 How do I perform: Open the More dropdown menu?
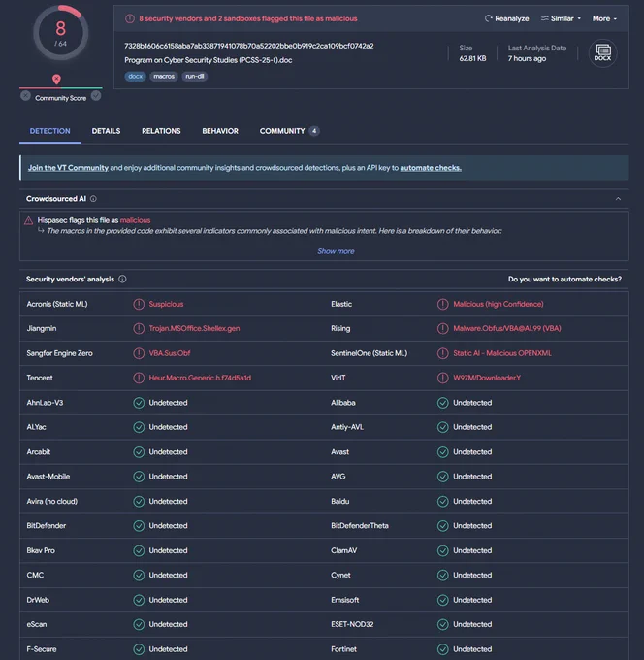(x=604, y=18)
